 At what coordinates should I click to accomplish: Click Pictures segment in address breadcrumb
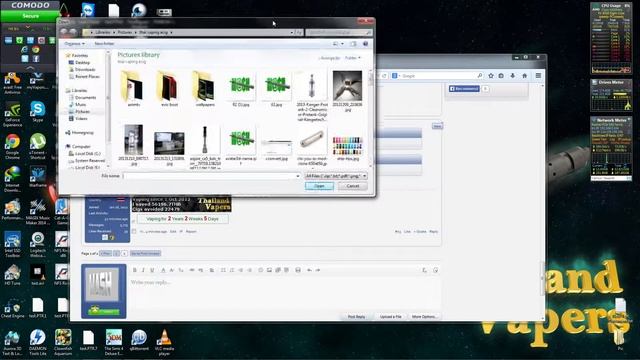[124, 32]
